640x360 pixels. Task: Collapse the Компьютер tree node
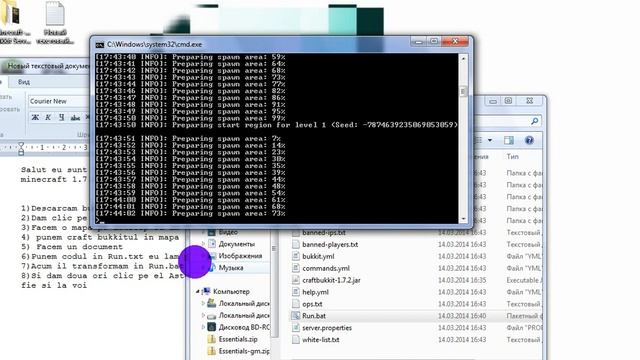pos(198,291)
